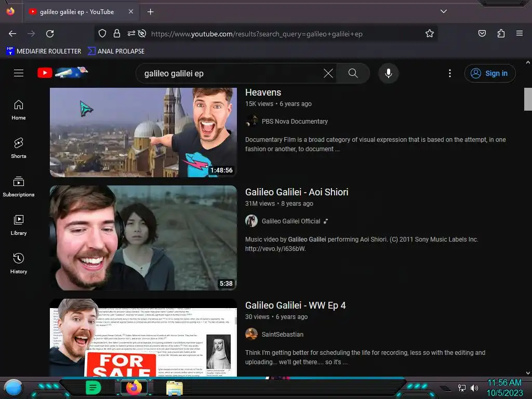The height and width of the screenshot is (399, 532).
Task: Click the page vertical scrollbar thumb
Action: point(528,99)
